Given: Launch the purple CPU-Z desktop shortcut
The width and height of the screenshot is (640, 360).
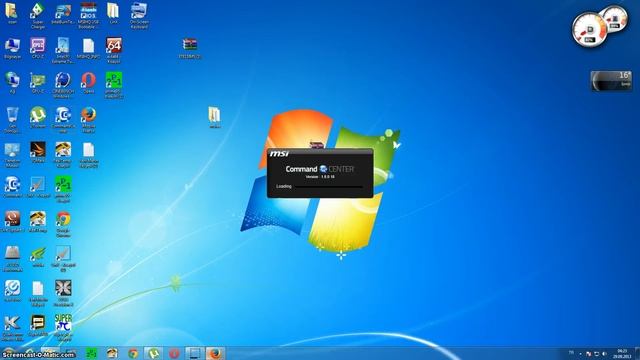Looking at the screenshot, I should (38, 49).
